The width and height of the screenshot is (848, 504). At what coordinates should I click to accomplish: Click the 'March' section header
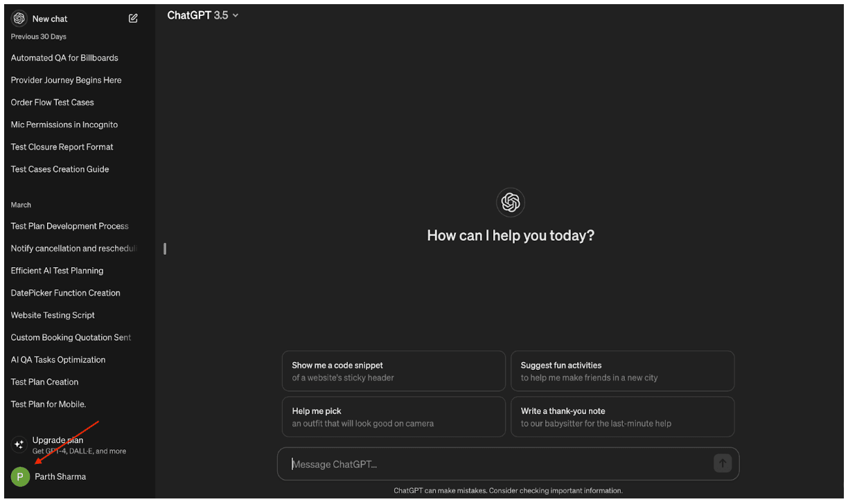21,205
